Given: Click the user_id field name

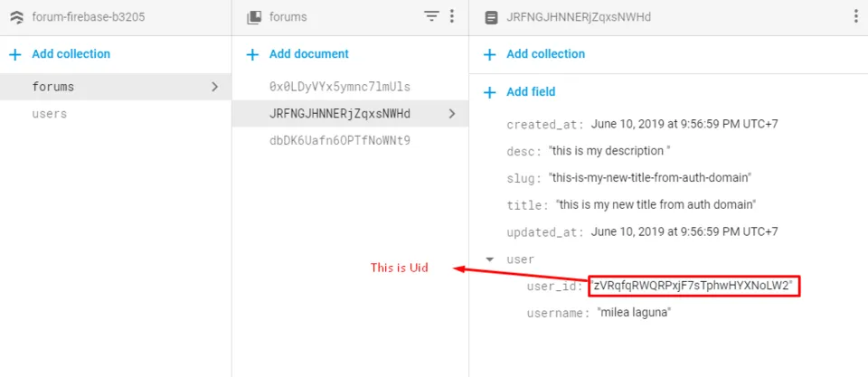Looking at the screenshot, I should (x=554, y=287).
